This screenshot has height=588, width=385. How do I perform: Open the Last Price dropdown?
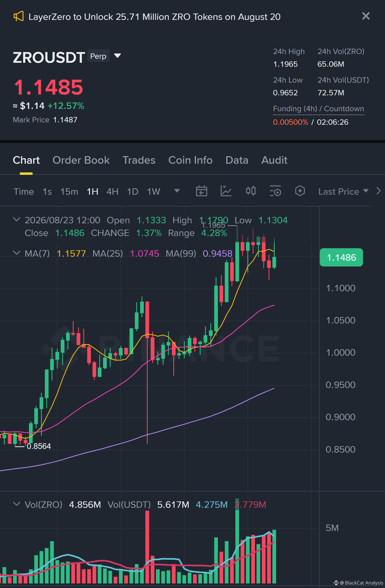click(343, 191)
